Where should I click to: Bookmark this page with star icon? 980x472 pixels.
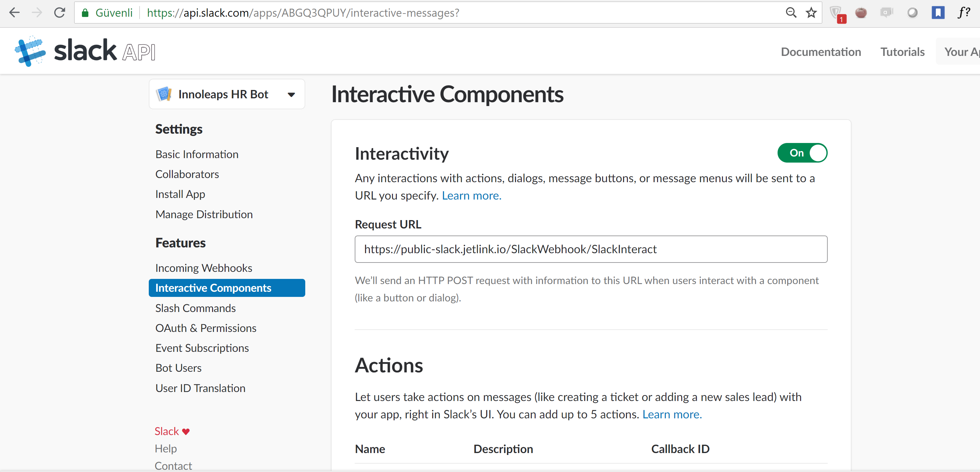pos(811,13)
